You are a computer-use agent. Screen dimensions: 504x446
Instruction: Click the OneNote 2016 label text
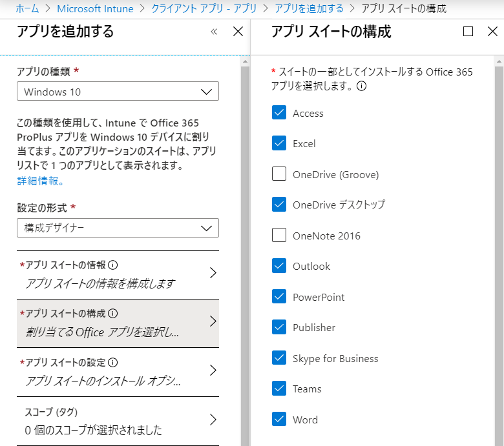pos(326,236)
